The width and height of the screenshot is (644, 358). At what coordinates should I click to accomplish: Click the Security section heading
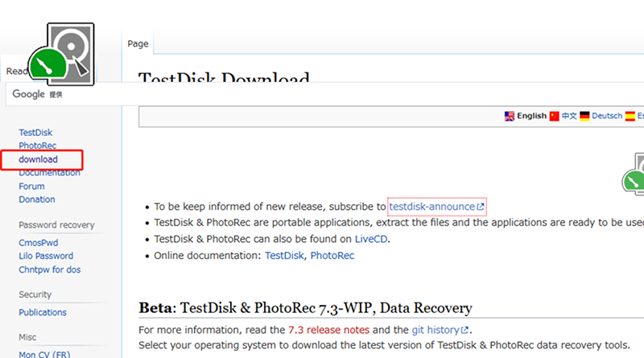pos(35,294)
